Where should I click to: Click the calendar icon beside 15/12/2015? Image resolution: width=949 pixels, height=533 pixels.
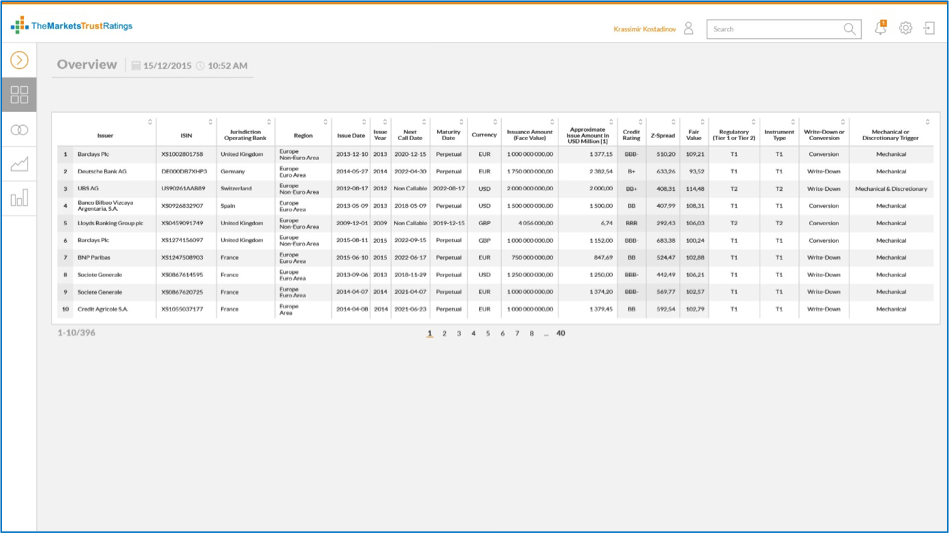pyautogui.click(x=136, y=65)
